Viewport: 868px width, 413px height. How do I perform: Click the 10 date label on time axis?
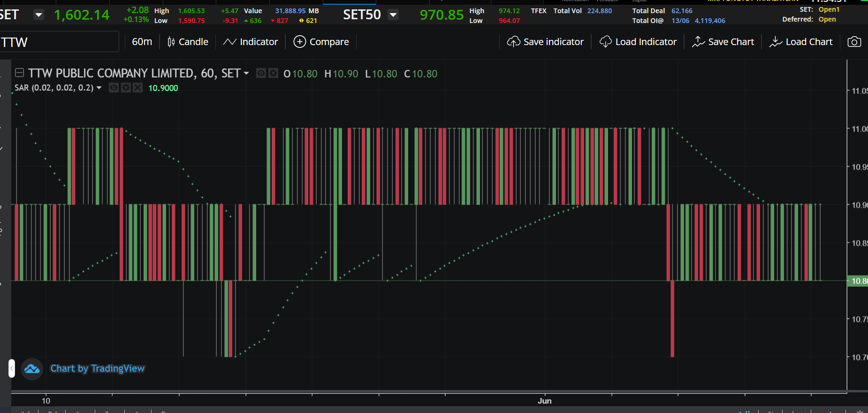(x=46, y=401)
